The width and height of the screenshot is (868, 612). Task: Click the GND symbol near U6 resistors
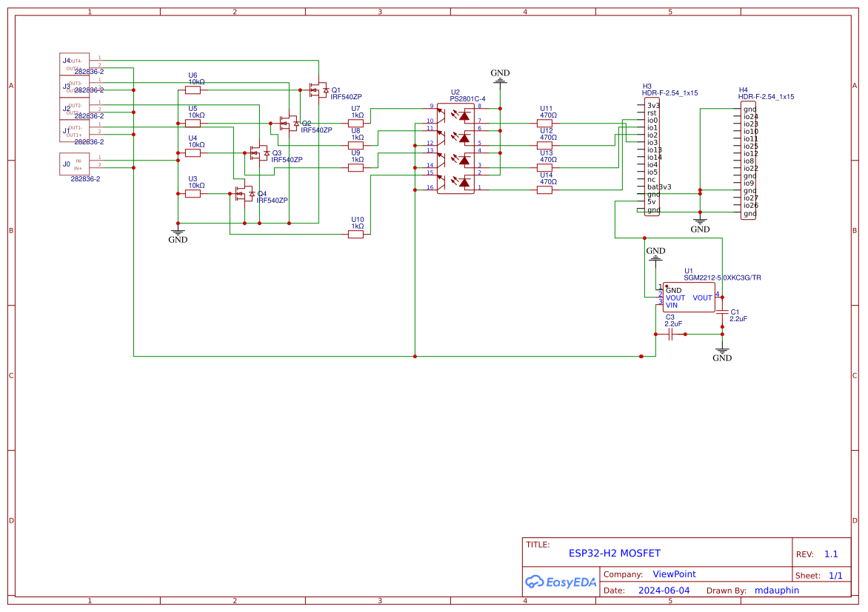tap(178, 232)
